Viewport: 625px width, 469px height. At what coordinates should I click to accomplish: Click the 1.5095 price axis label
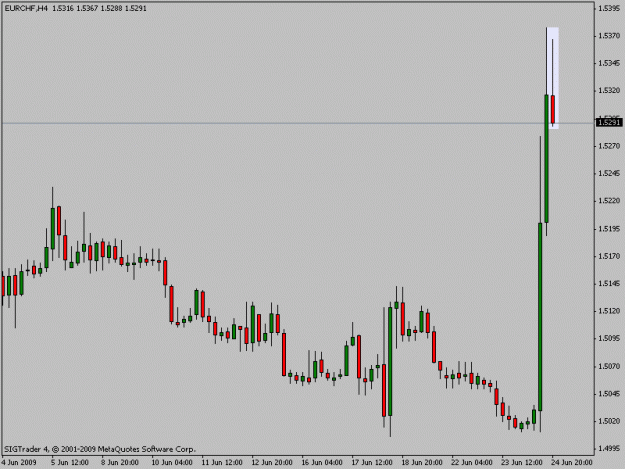point(609,338)
